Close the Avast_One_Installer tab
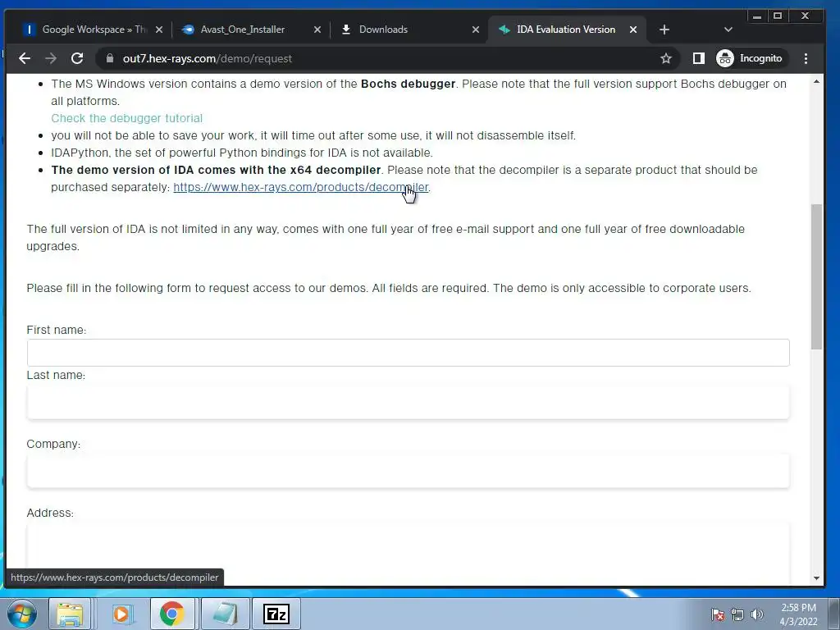840x630 pixels. coord(317,30)
